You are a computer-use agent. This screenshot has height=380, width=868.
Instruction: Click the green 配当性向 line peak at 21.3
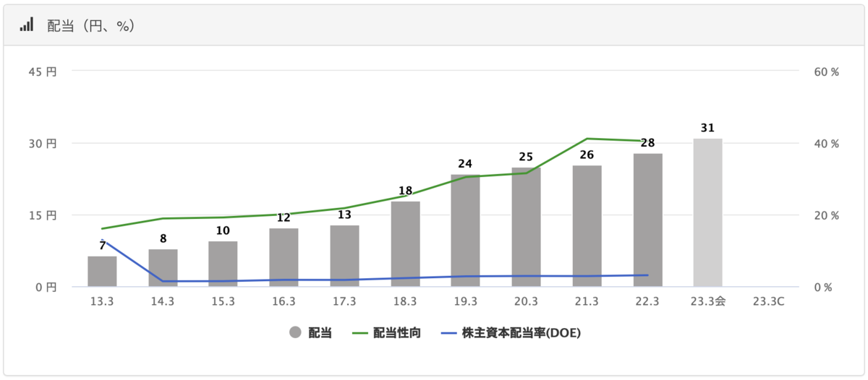click(587, 139)
